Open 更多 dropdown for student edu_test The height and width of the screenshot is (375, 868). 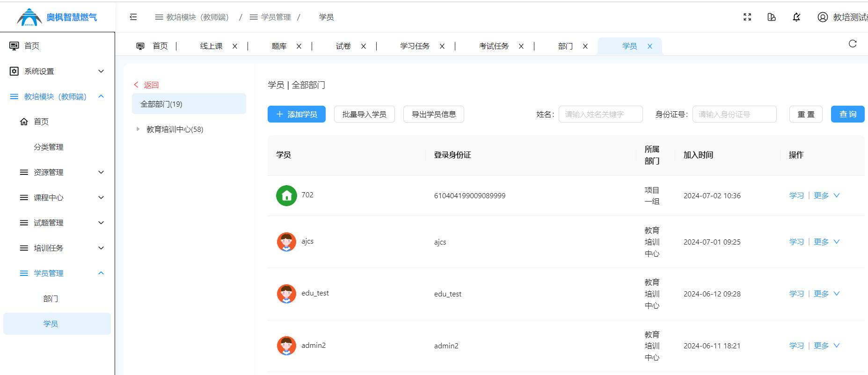pyautogui.click(x=827, y=294)
